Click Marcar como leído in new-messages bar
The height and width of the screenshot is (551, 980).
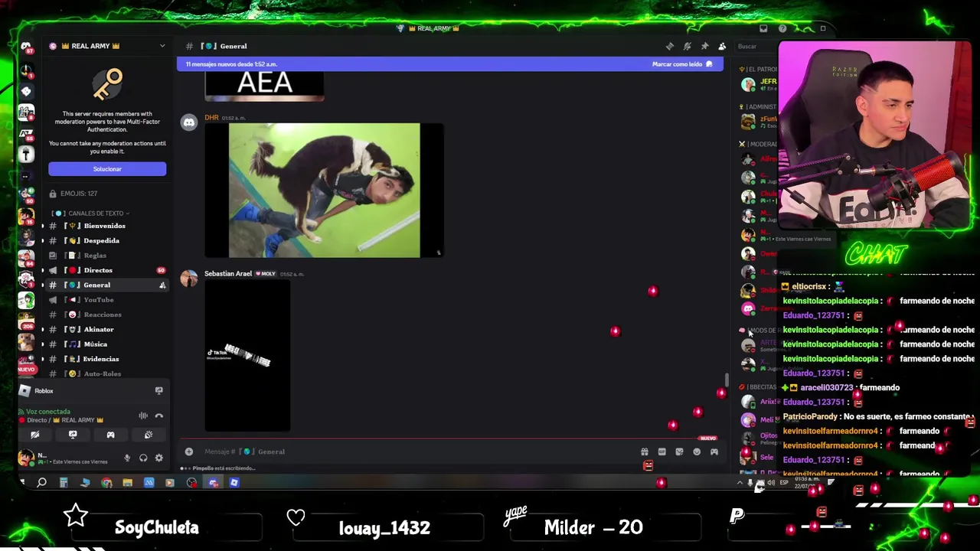pos(682,64)
